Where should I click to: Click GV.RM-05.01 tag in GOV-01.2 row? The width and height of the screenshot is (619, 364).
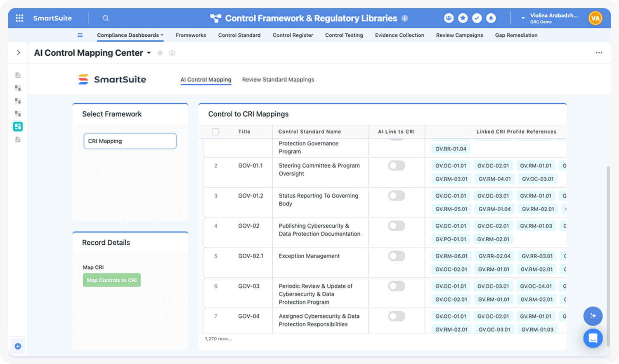[x=451, y=209]
